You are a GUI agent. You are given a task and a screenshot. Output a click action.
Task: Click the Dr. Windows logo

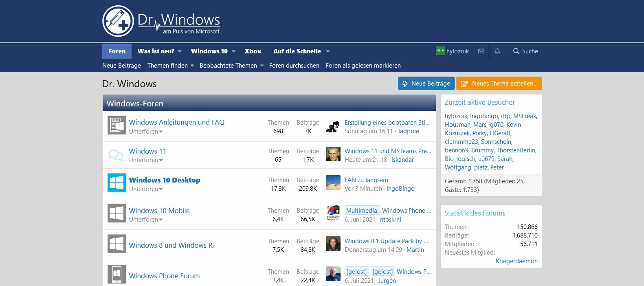pyautogui.click(x=161, y=21)
